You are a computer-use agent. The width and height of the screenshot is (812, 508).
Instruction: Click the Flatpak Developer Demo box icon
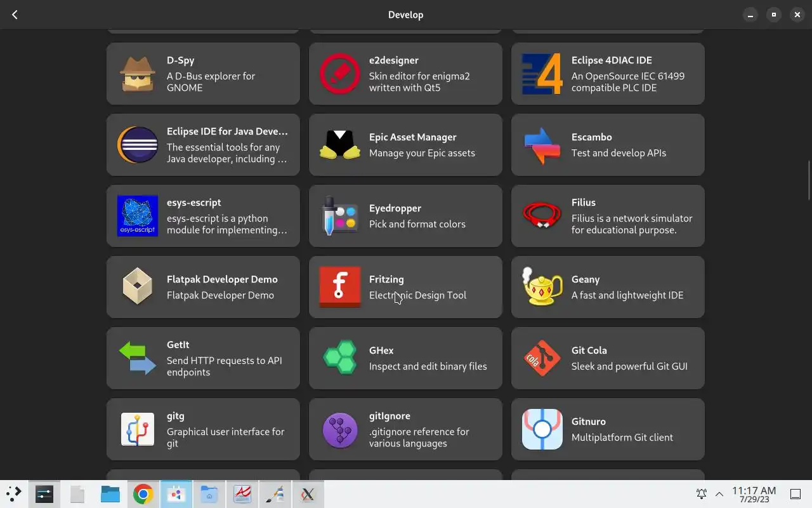coord(138,287)
